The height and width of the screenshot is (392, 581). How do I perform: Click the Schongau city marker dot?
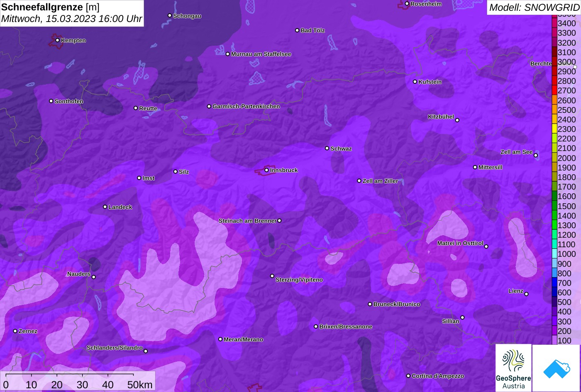pos(170,15)
